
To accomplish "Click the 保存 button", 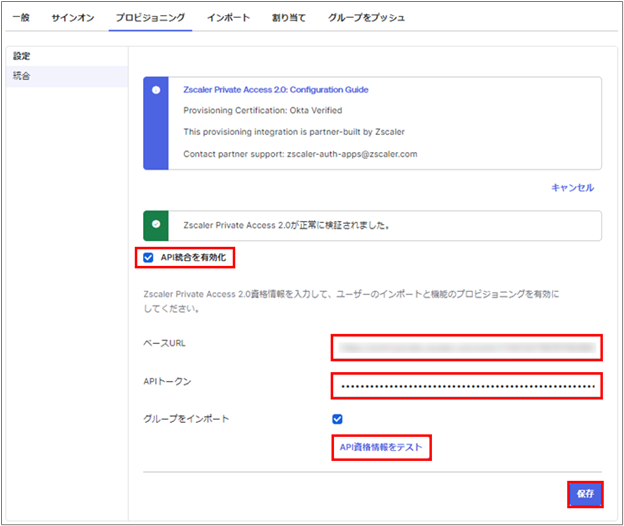I will click(x=585, y=494).
